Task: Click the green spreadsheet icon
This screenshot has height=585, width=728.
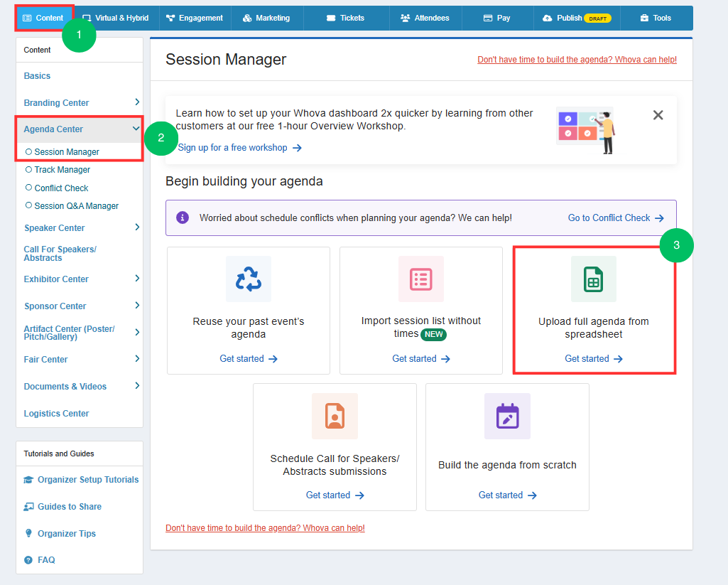Action: click(x=593, y=279)
